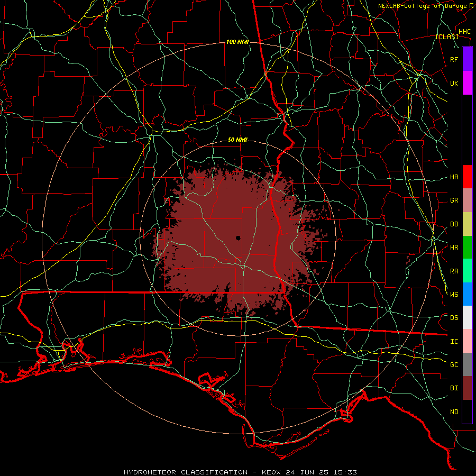This screenshot has height=476, width=476.
Task: Click the 'NEXLAB-College of DuPage' credit text
Action: point(422,6)
